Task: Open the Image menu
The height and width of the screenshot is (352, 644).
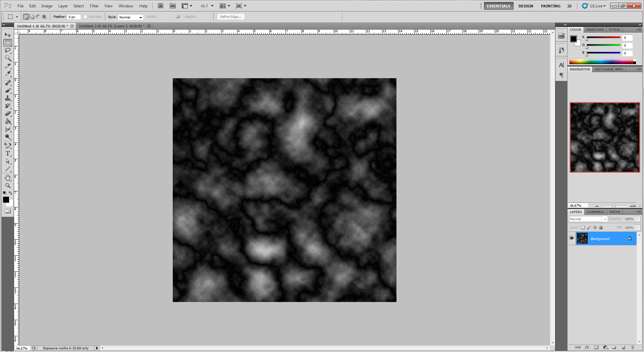Action: pos(47,6)
